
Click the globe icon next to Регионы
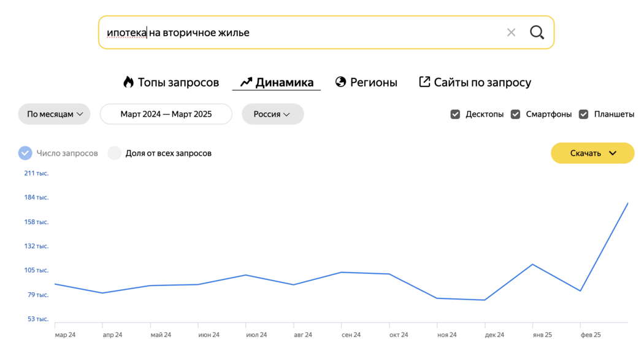pos(340,82)
